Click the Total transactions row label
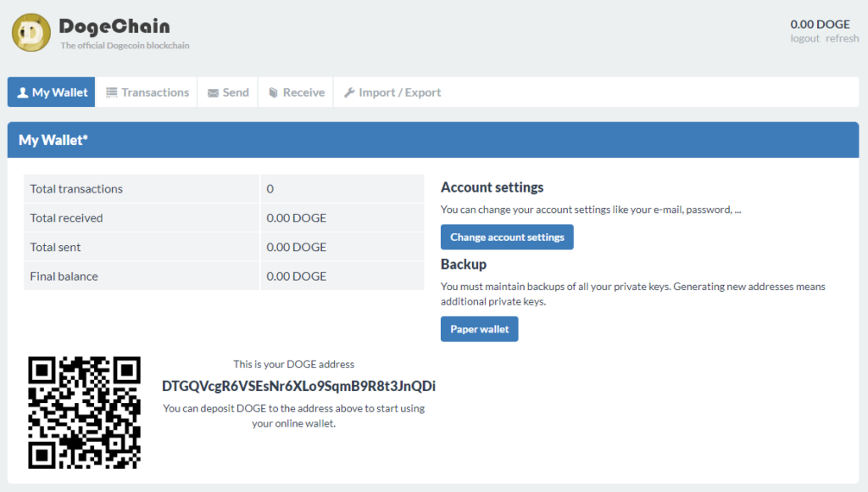This screenshot has height=492, width=868. point(76,188)
